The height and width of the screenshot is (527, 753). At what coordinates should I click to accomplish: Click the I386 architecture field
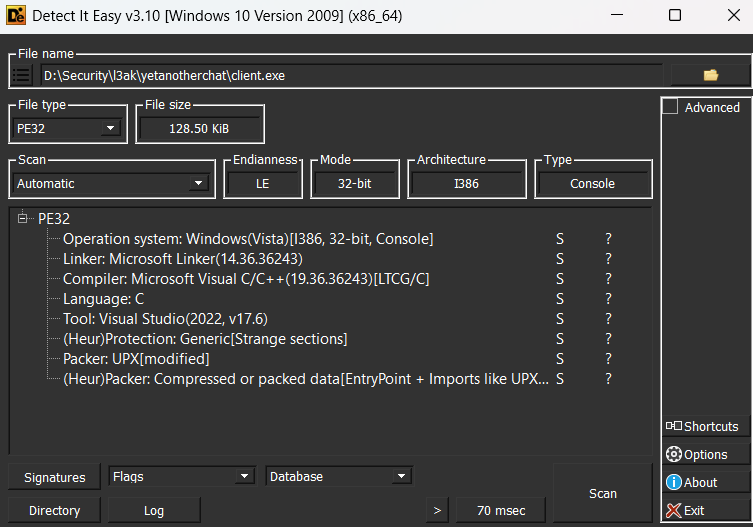466,184
